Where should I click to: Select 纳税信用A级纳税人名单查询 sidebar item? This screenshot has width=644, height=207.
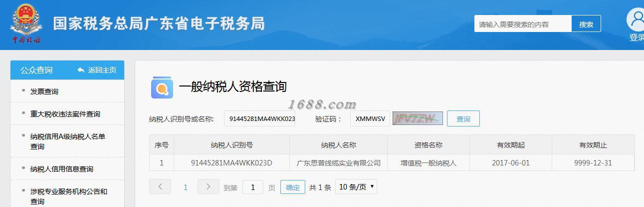(x=68, y=141)
